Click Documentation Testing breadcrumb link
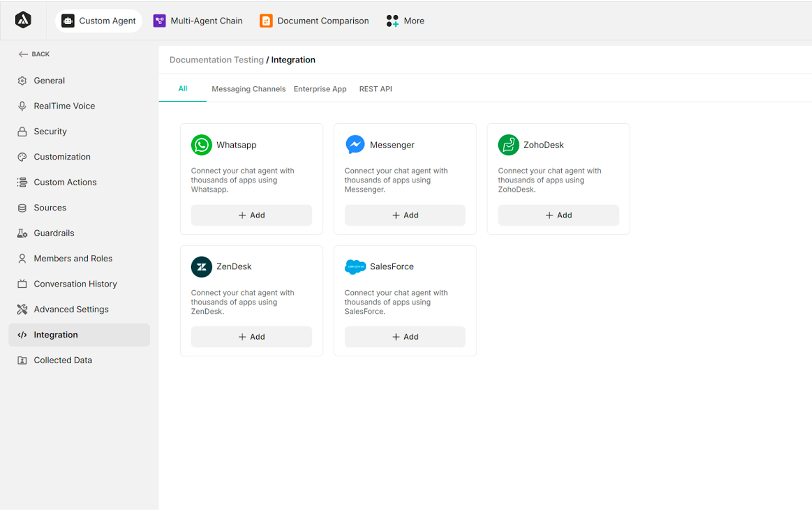 coord(216,60)
